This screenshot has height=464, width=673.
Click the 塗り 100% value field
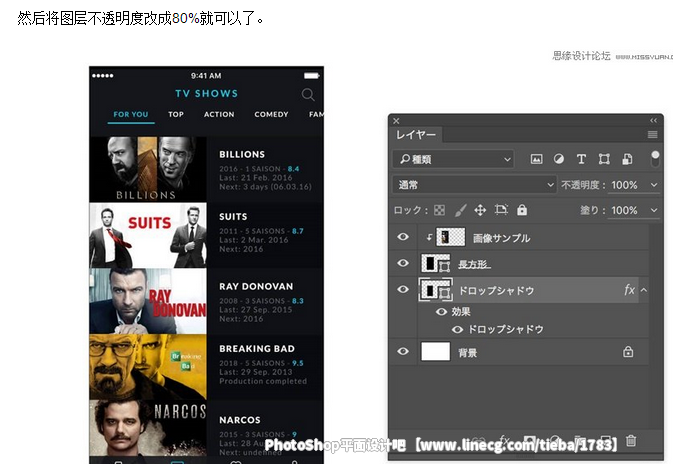click(624, 210)
